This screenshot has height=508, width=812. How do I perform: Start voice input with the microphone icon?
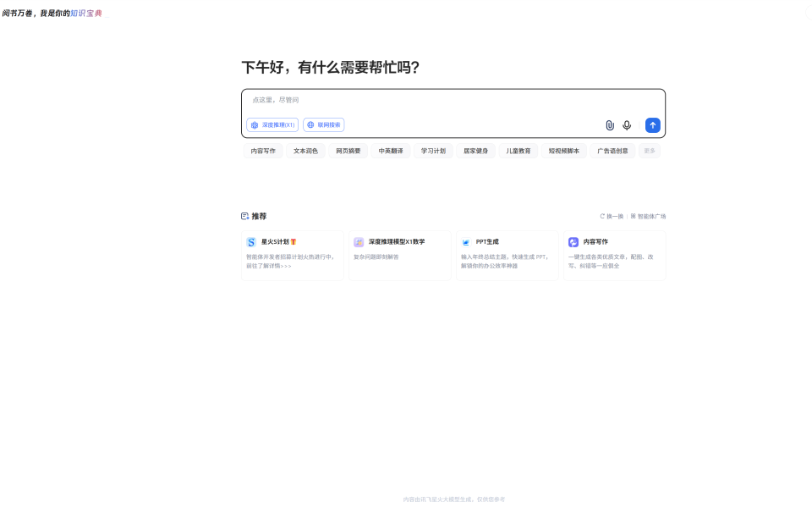coord(627,125)
